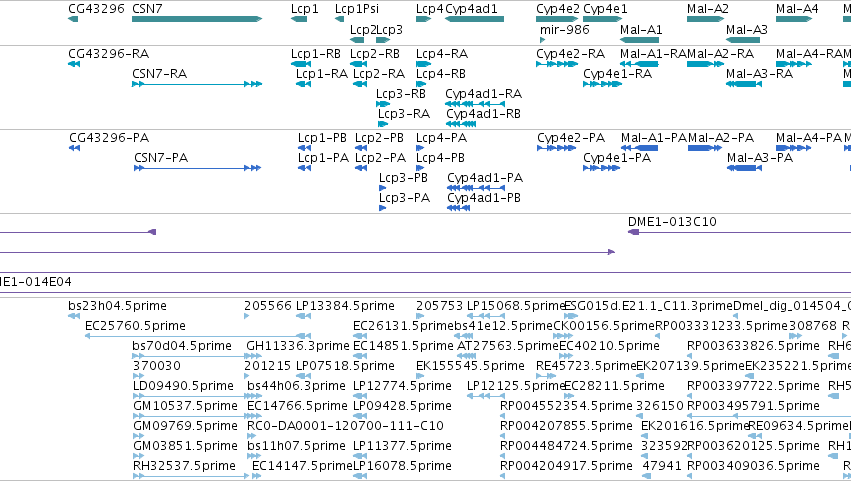Click EST label LP12774.5prime
This screenshot has height=481, width=851.
point(402,385)
